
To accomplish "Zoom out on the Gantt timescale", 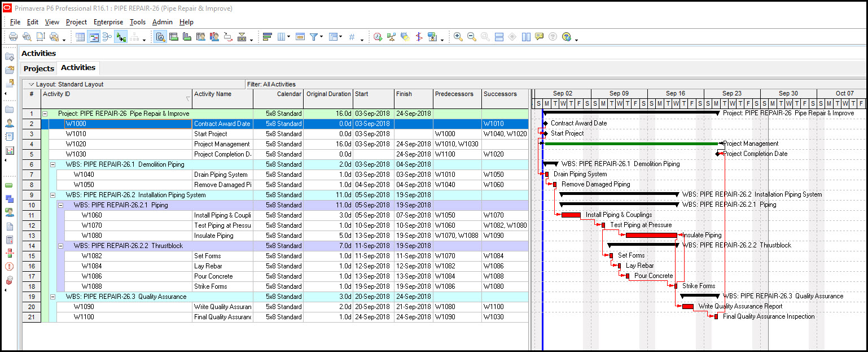I will click(471, 37).
